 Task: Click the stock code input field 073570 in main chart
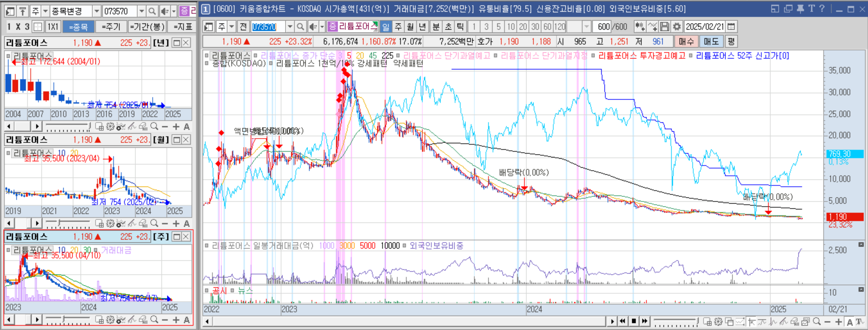click(268, 27)
